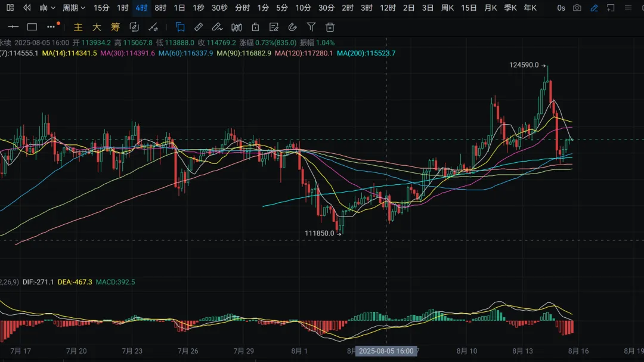Viewport: 644px width, 362px height.
Task: Open the note edit icon
Action: click(274, 27)
